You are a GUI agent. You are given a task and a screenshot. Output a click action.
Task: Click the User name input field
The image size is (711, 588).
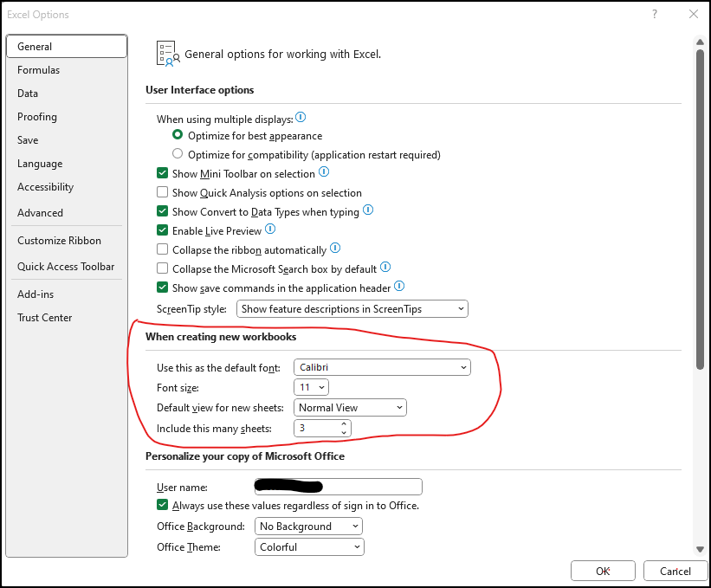point(339,487)
